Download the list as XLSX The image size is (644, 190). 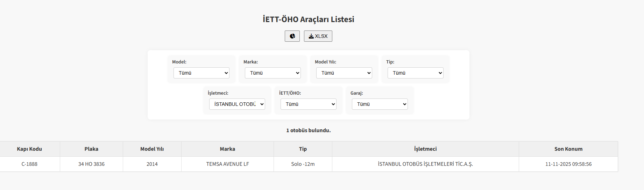[x=318, y=36]
